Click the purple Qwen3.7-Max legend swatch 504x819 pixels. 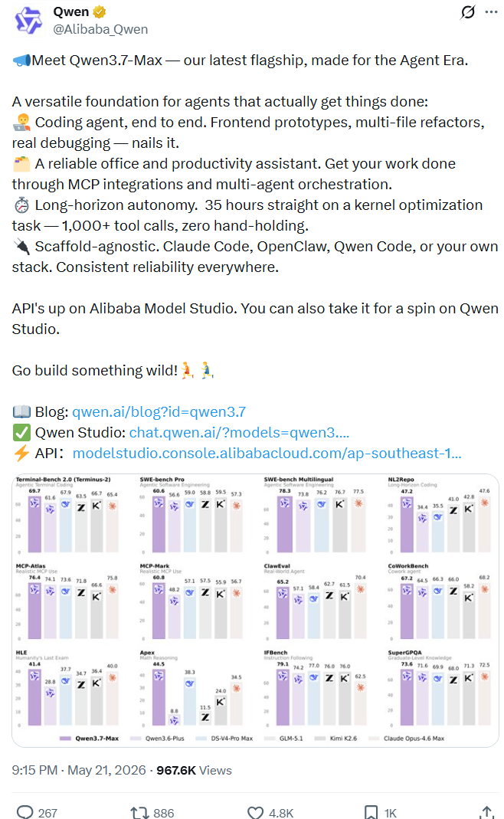[x=65, y=738]
